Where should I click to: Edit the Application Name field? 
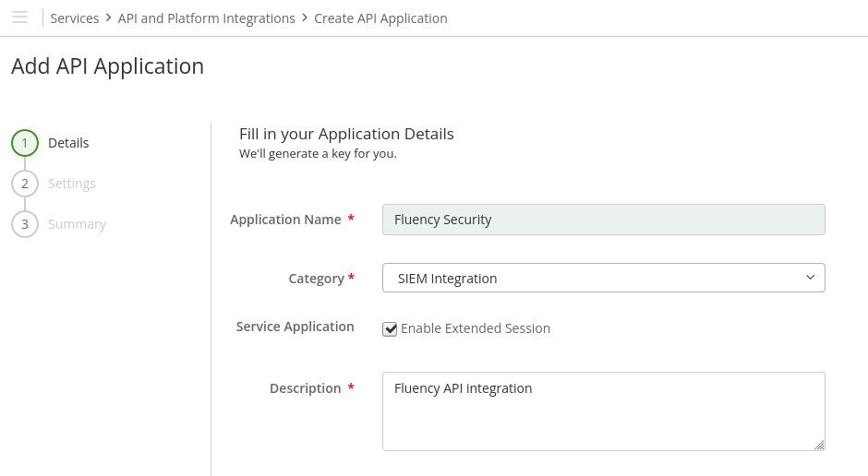click(603, 220)
